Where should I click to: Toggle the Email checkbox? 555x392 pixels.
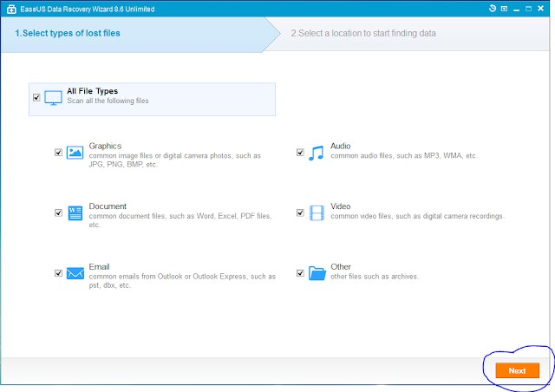pos(58,273)
